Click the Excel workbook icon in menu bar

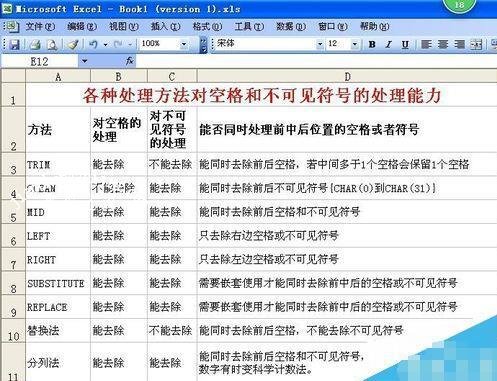pyautogui.click(x=12, y=27)
